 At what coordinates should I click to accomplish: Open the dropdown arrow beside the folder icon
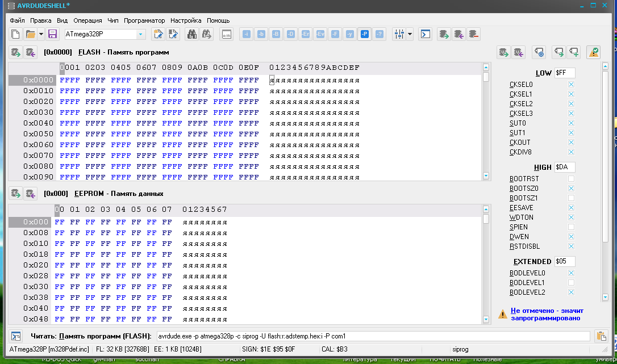pyautogui.click(x=41, y=34)
